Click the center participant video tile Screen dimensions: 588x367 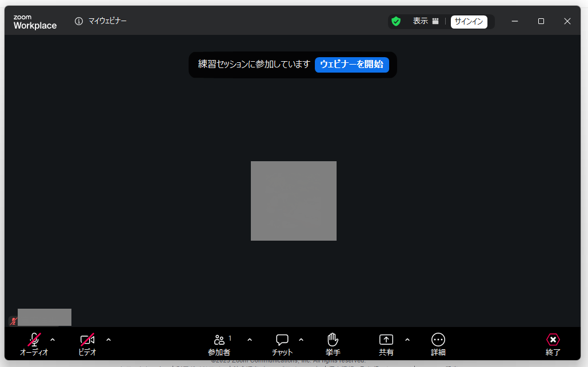coord(293,201)
